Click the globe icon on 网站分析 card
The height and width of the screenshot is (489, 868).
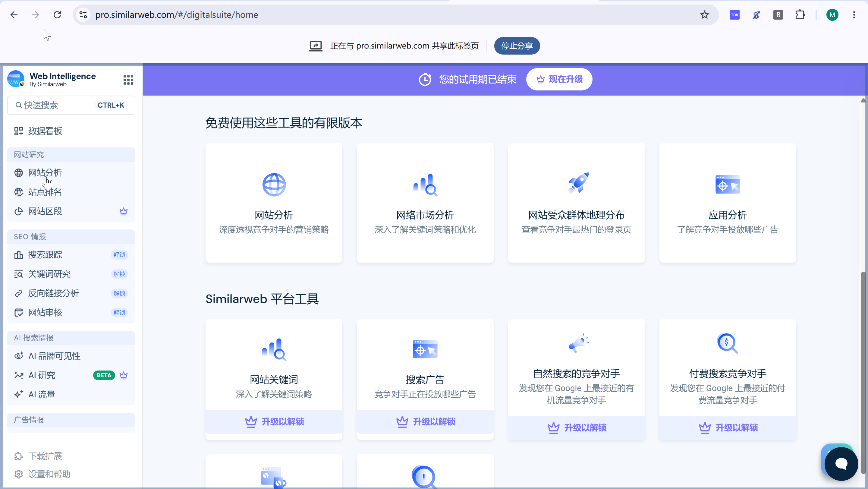click(x=274, y=185)
